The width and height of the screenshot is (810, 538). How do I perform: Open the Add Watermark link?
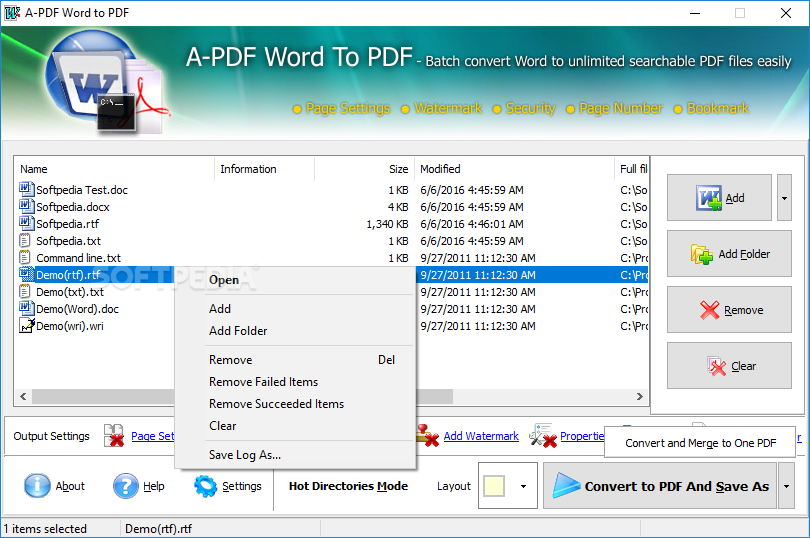tap(481, 436)
